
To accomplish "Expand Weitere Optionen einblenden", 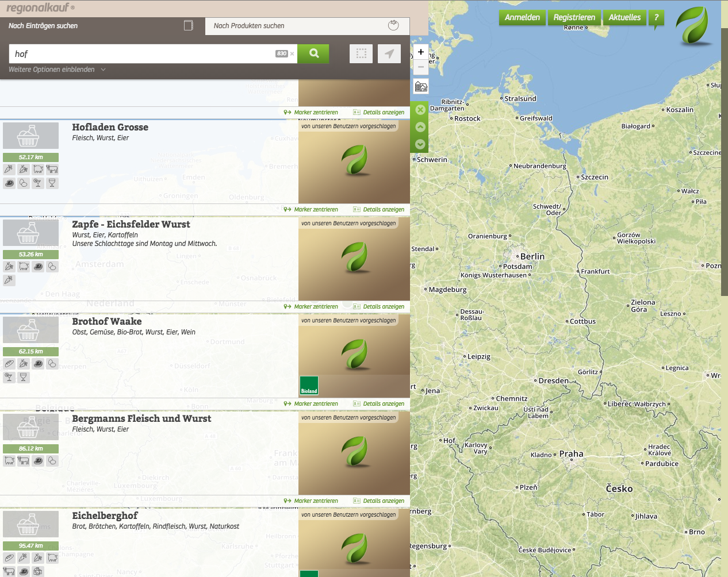I will (57, 70).
